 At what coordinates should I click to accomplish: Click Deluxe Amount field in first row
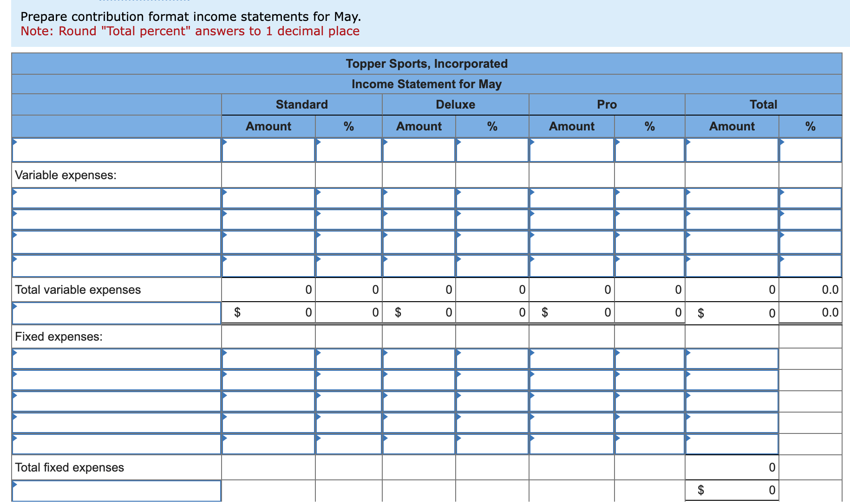point(419,150)
